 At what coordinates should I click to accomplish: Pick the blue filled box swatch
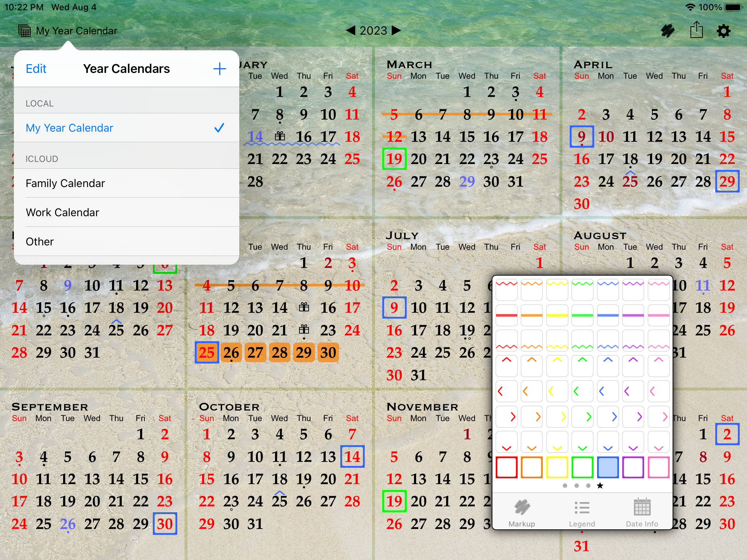click(x=608, y=467)
